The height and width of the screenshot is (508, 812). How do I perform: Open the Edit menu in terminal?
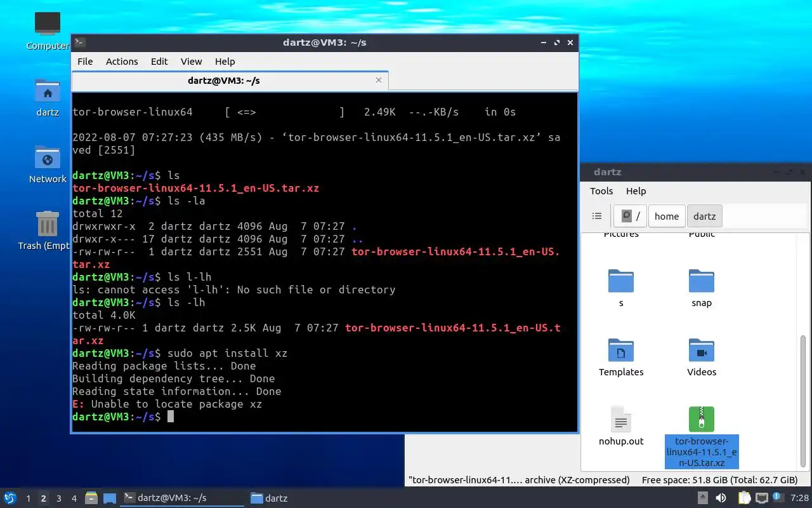point(159,62)
